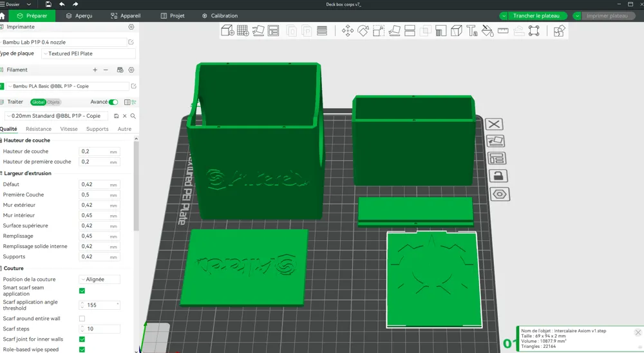Open the Variable layer height tool
Viewport: 644px width, 353px height.
point(322,30)
